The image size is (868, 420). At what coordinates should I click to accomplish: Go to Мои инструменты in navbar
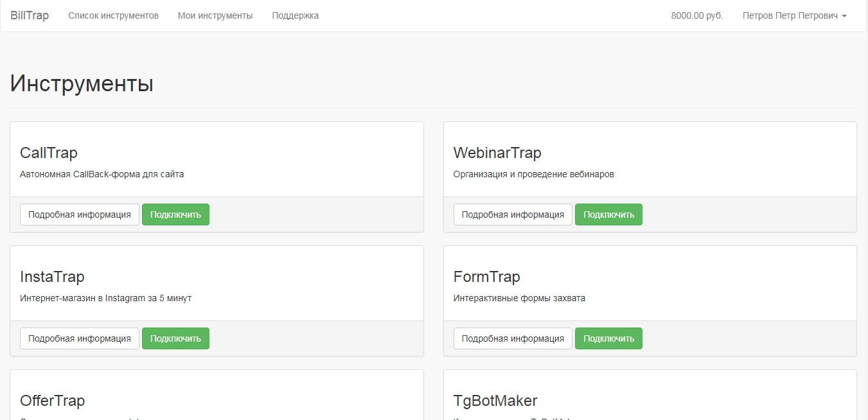point(215,15)
